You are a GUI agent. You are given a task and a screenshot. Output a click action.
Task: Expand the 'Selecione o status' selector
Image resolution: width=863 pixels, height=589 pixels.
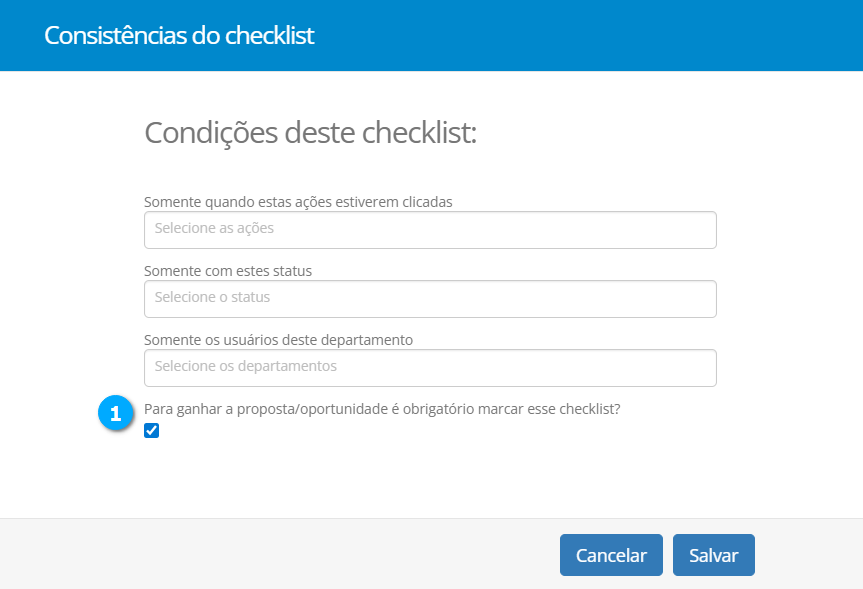tap(430, 298)
